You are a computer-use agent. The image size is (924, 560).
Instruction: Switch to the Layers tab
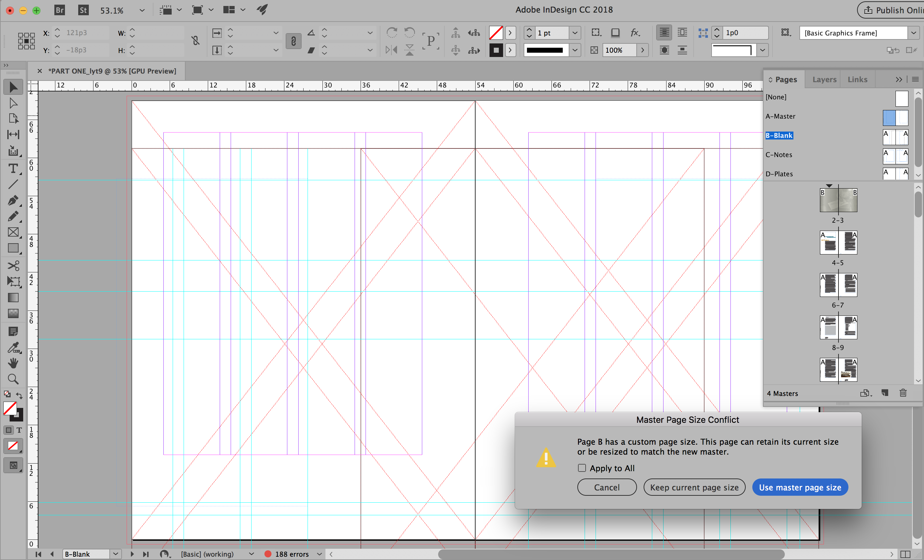click(x=824, y=80)
